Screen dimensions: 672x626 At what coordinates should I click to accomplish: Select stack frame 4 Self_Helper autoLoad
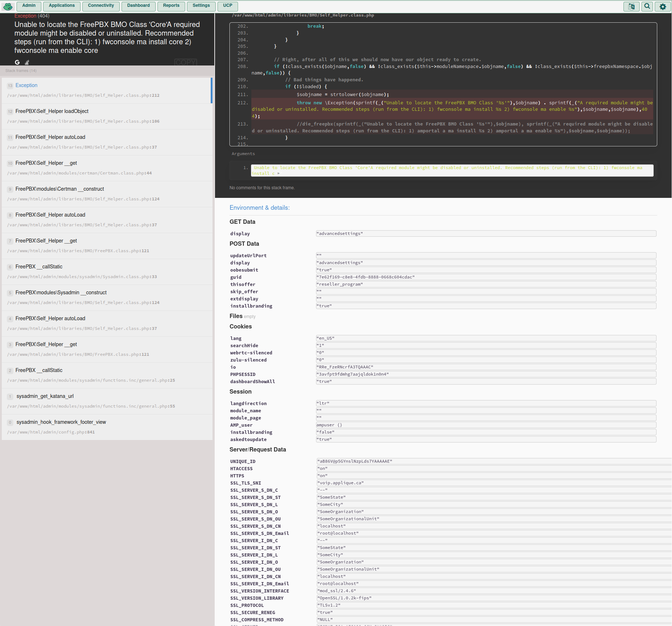click(x=107, y=323)
